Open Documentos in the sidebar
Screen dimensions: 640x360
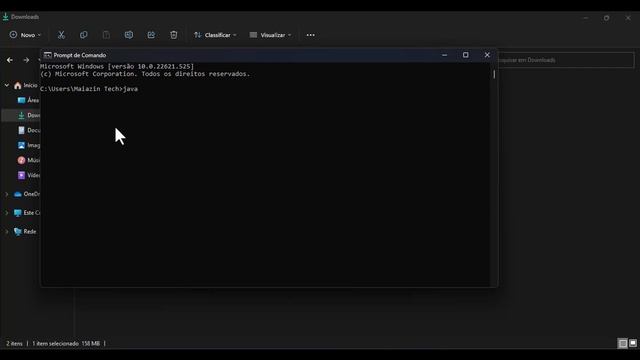28,130
